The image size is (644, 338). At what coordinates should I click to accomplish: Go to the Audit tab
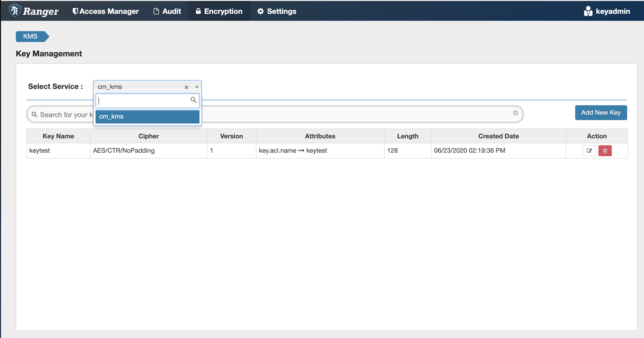(x=167, y=11)
